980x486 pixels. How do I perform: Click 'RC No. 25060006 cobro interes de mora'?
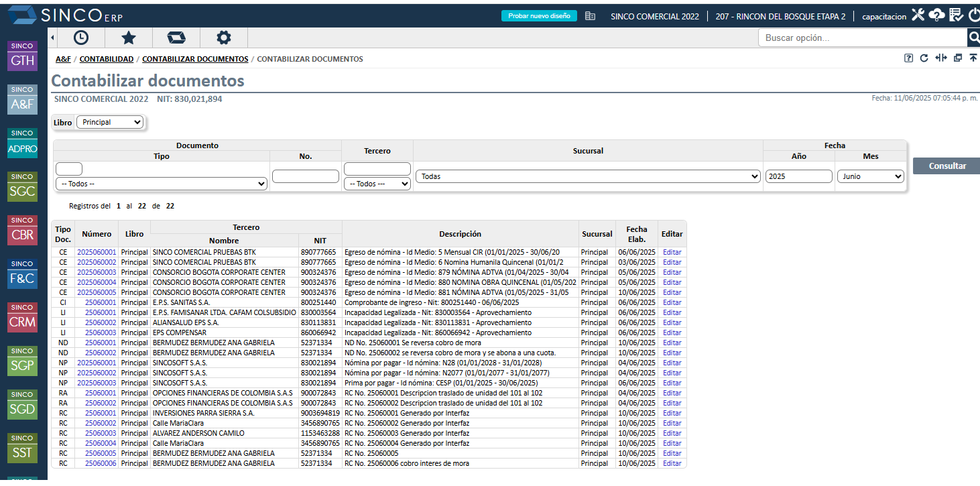tap(407, 463)
